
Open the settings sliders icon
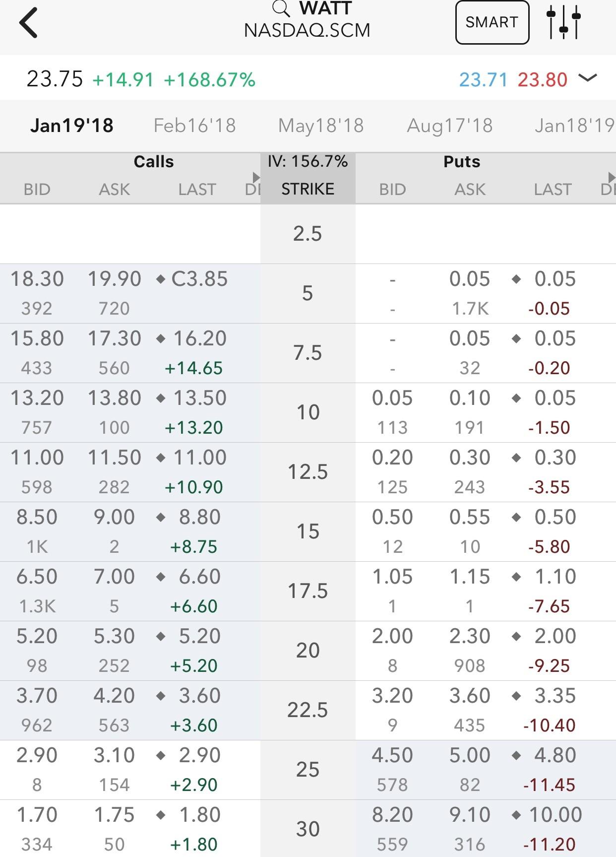563,22
